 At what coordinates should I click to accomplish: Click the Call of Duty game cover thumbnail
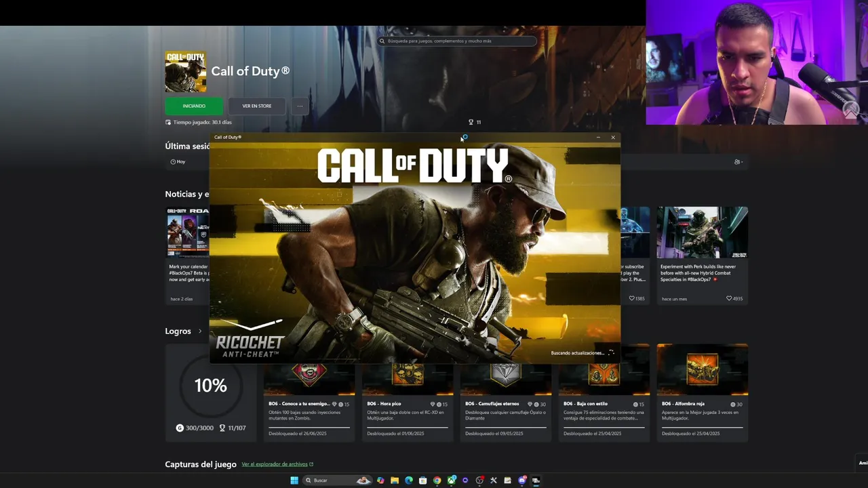pyautogui.click(x=186, y=71)
